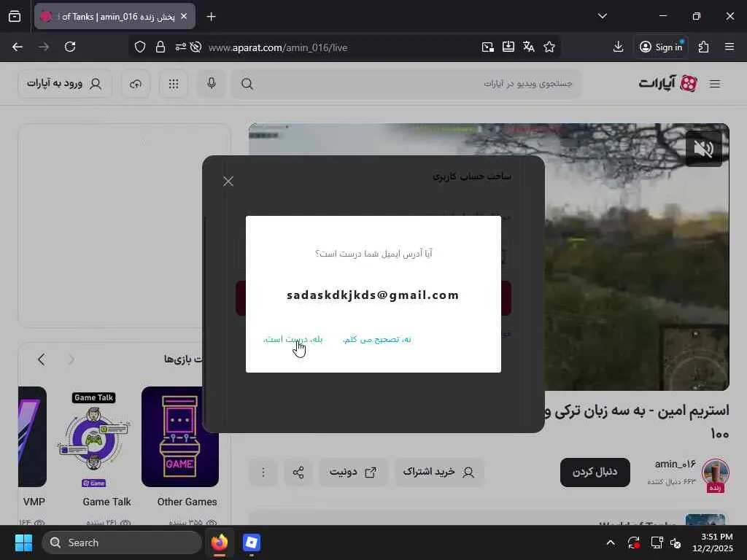Open the Other Games category thumbnail

(180, 436)
